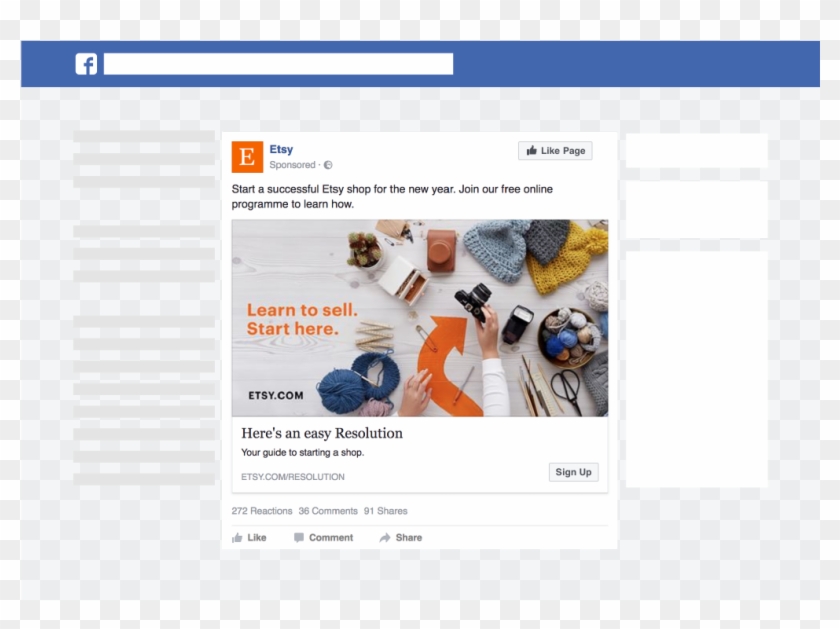Click the globe audience icon beside Sponsored
The image size is (840, 629).
coord(328,165)
